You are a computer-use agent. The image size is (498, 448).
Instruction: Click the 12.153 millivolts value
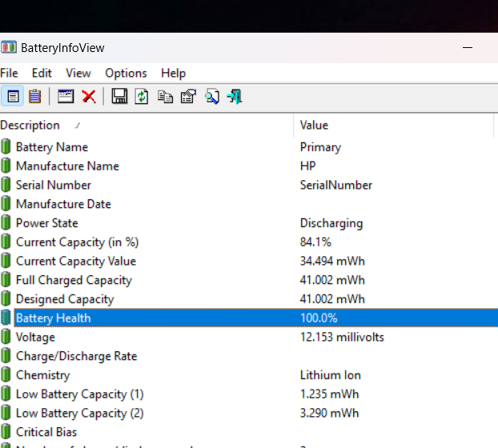[x=342, y=337]
